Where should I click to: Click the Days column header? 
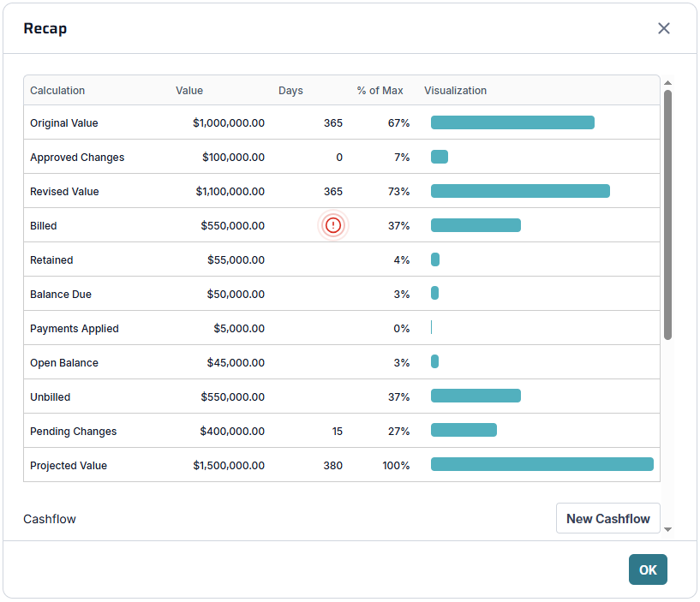290,91
